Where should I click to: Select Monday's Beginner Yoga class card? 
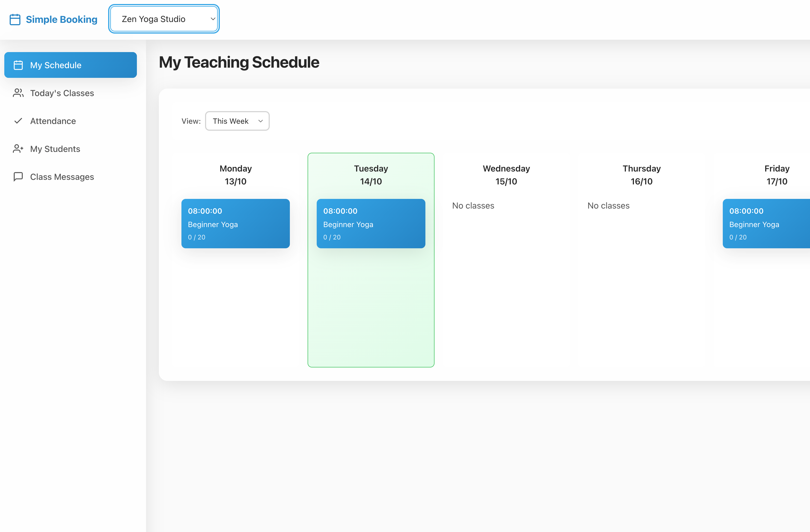(x=235, y=224)
